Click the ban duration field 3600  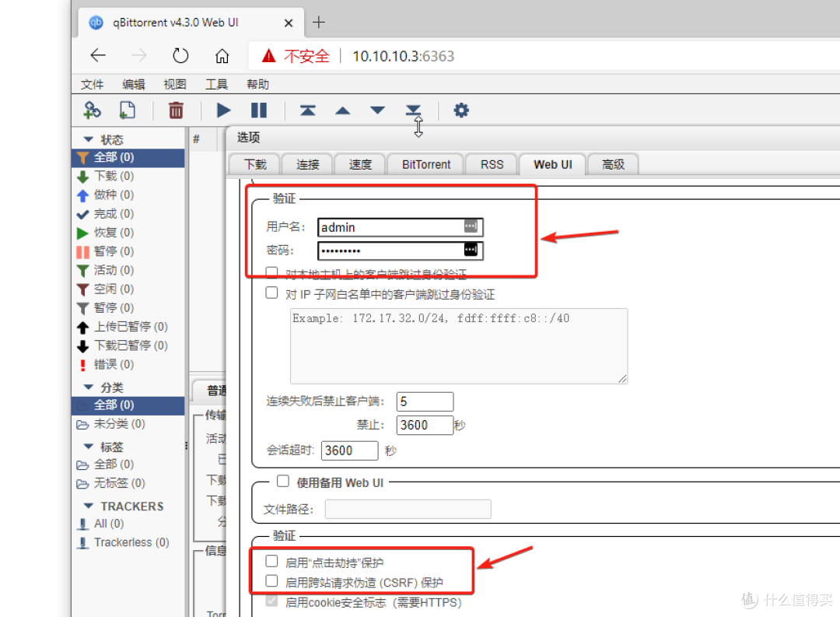(425, 425)
